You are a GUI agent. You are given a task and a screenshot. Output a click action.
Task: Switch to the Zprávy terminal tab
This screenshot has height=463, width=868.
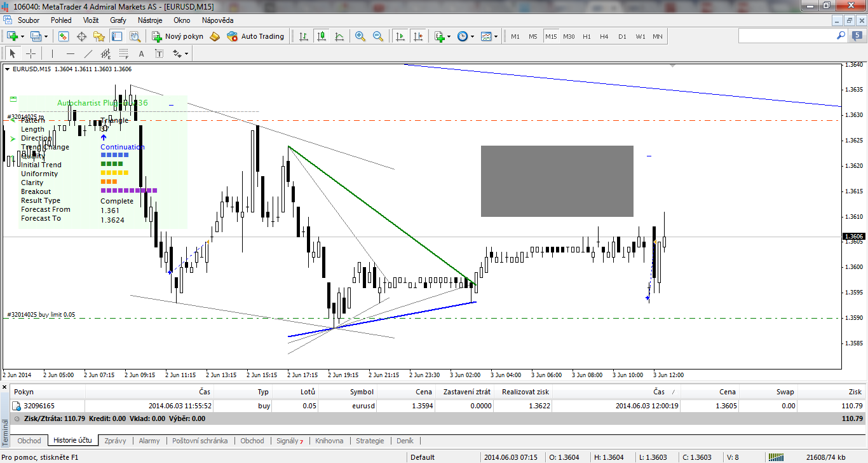pyautogui.click(x=115, y=441)
